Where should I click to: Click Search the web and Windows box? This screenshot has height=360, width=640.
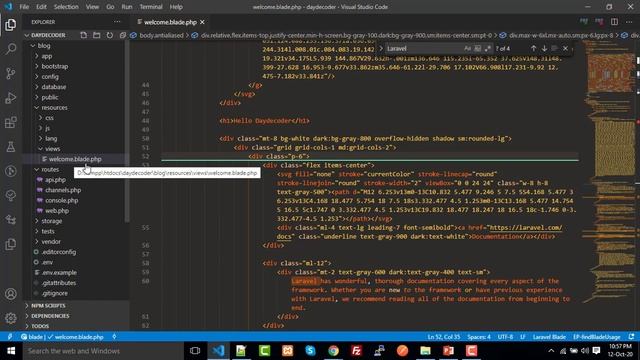[102, 351]
